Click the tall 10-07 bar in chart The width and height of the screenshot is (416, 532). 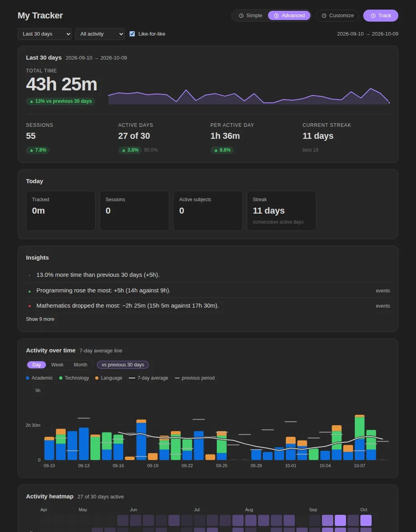point(360,438)
